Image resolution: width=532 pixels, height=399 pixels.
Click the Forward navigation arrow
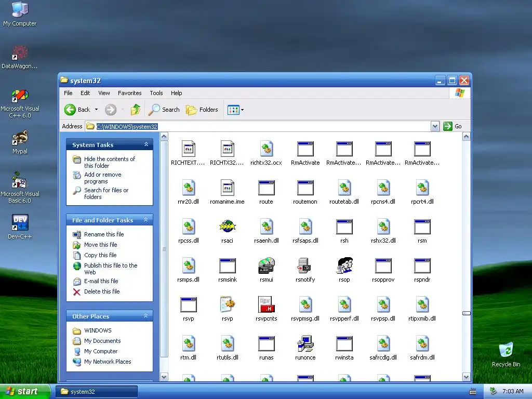tap(111, 110)
